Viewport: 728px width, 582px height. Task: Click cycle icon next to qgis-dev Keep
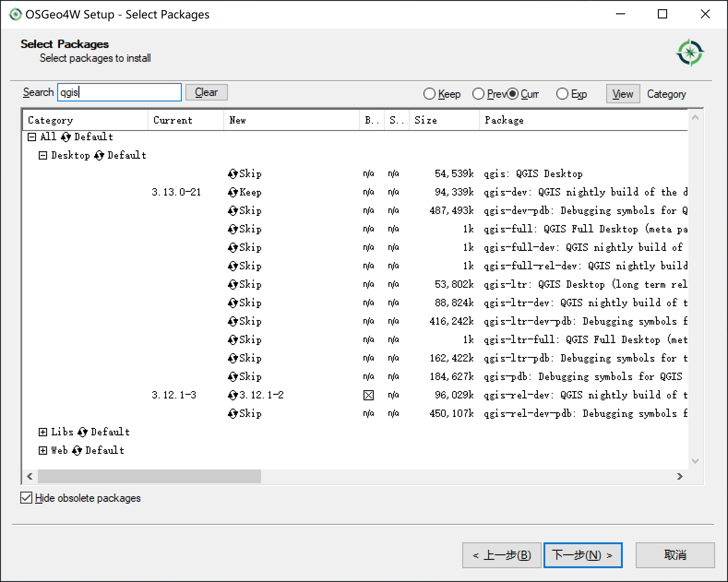pyautogui.click(x=233, y=192)
